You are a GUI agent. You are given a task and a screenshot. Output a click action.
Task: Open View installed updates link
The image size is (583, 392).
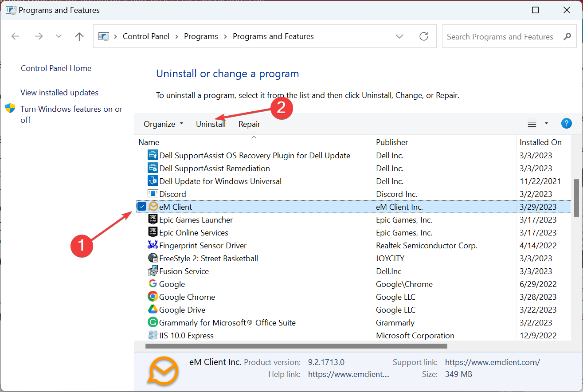[x=59, y=92]
